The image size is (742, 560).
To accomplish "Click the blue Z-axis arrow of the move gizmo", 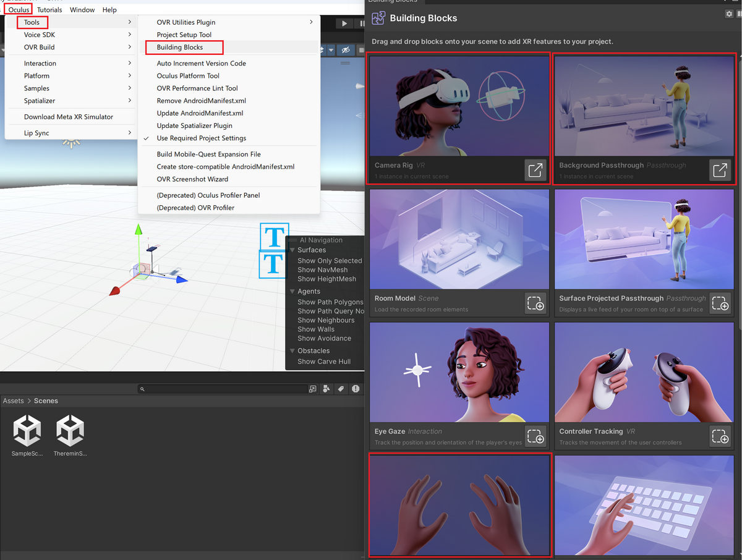I will [181, 279].
